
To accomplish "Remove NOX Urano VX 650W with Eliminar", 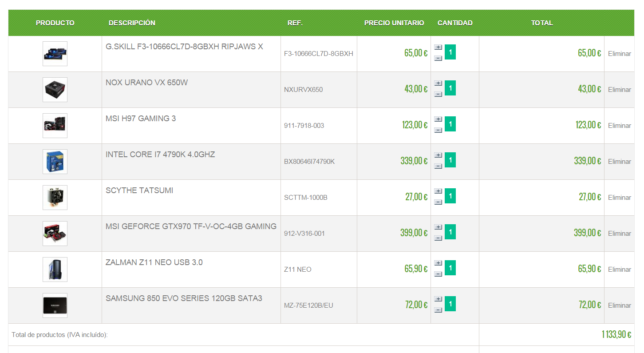I will point(620,90).
